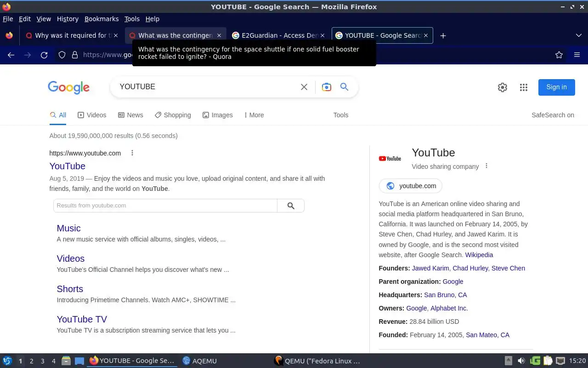Click YouTube logo in knowledge panel
The height and width of the screenshot is (368, 588).
(390, 158)
